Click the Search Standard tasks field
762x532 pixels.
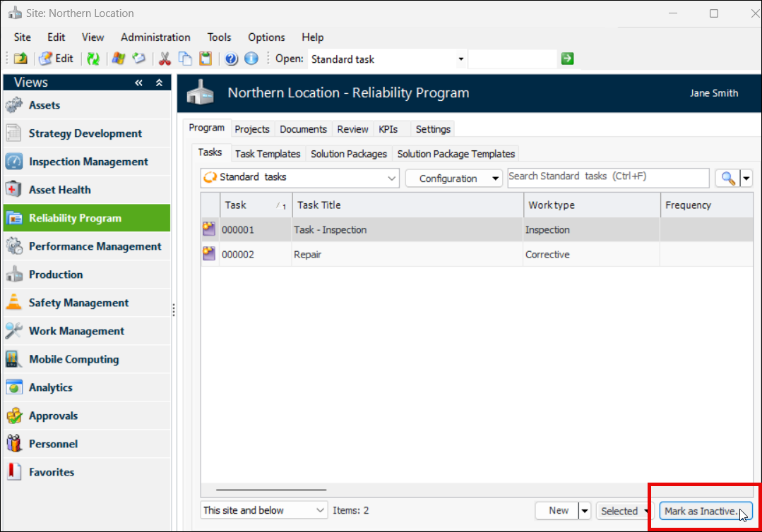(x=607, y=177)
